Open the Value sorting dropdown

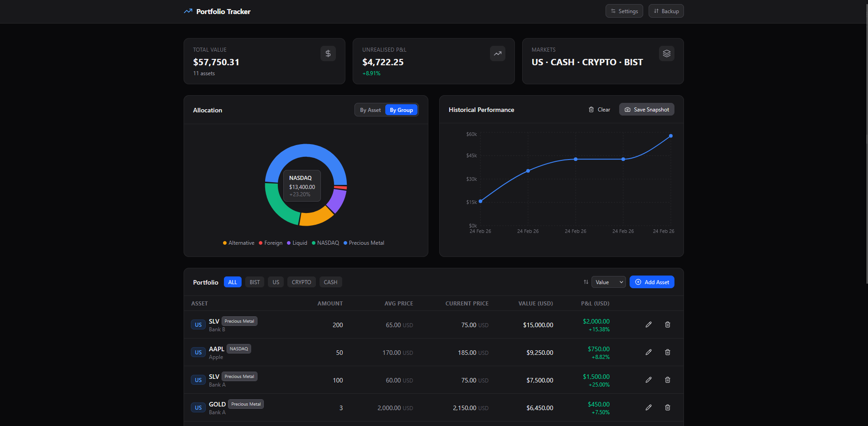(608, 282)
